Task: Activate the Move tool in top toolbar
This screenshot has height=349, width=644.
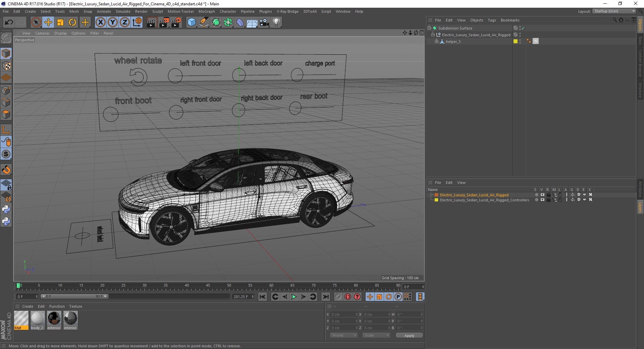Action: (48, 22)
